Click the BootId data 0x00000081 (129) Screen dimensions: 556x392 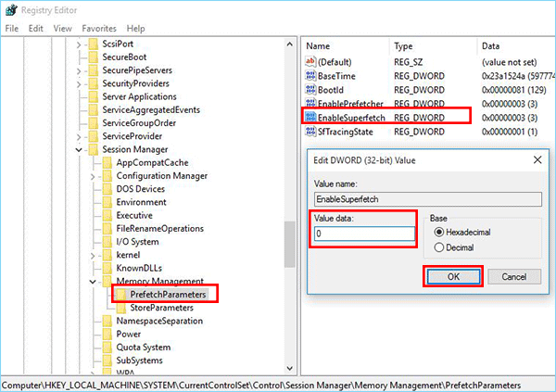(x=513, y=90)
